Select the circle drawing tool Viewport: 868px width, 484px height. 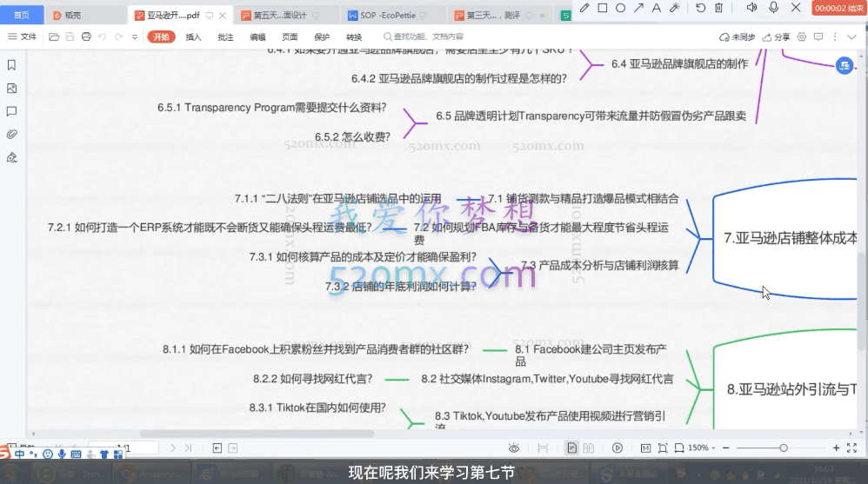point(620,8)
